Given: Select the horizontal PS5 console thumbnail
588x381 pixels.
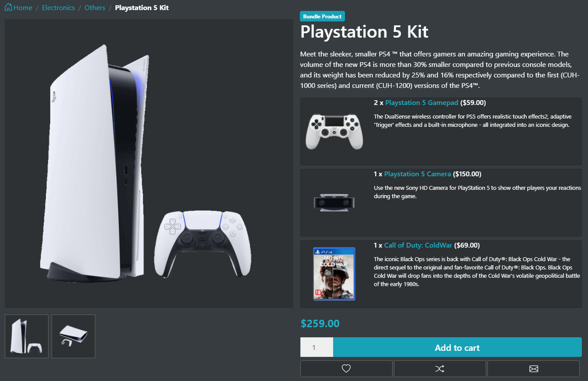Looking at the screenshot, I should click(73, 336).
